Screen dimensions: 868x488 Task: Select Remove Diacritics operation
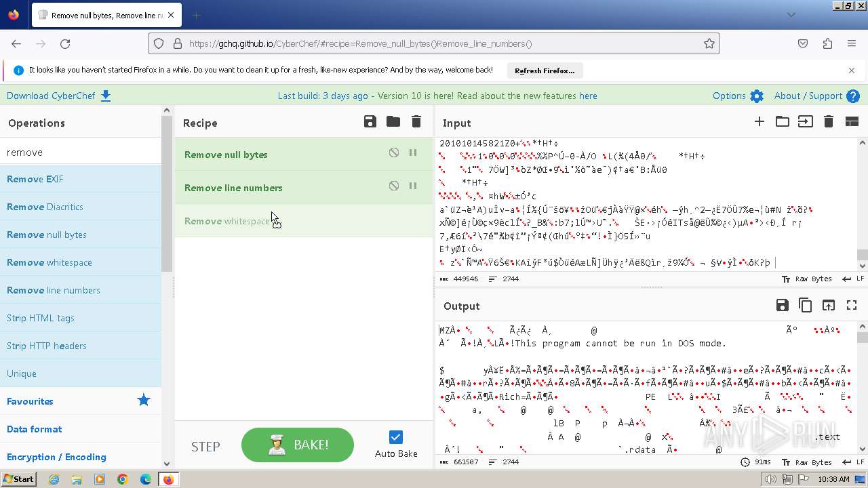tap(81, 207)
